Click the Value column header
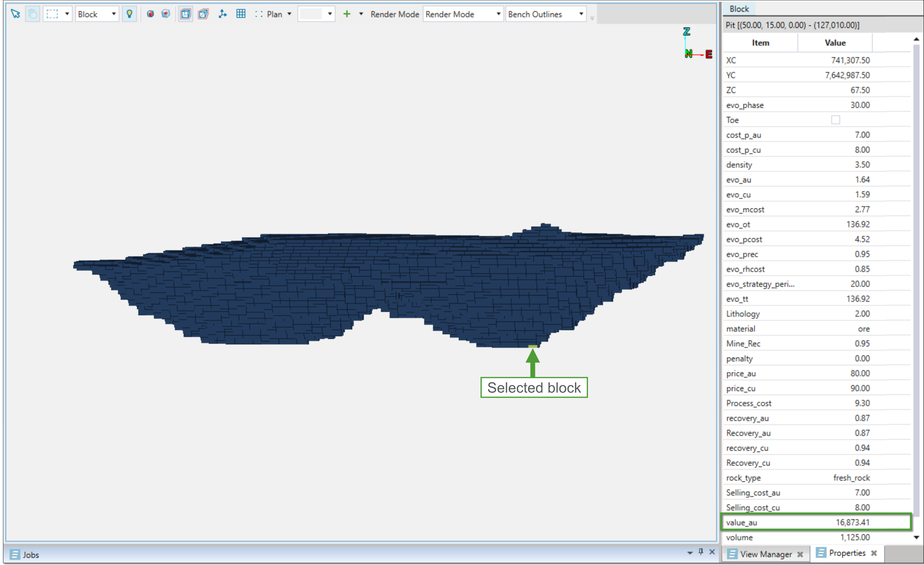 click(x=835, y=43)
